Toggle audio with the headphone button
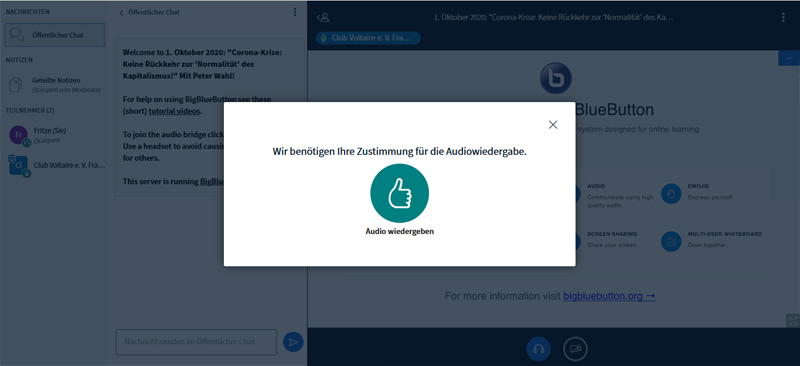The image size is (800, 366). point(538,350)
